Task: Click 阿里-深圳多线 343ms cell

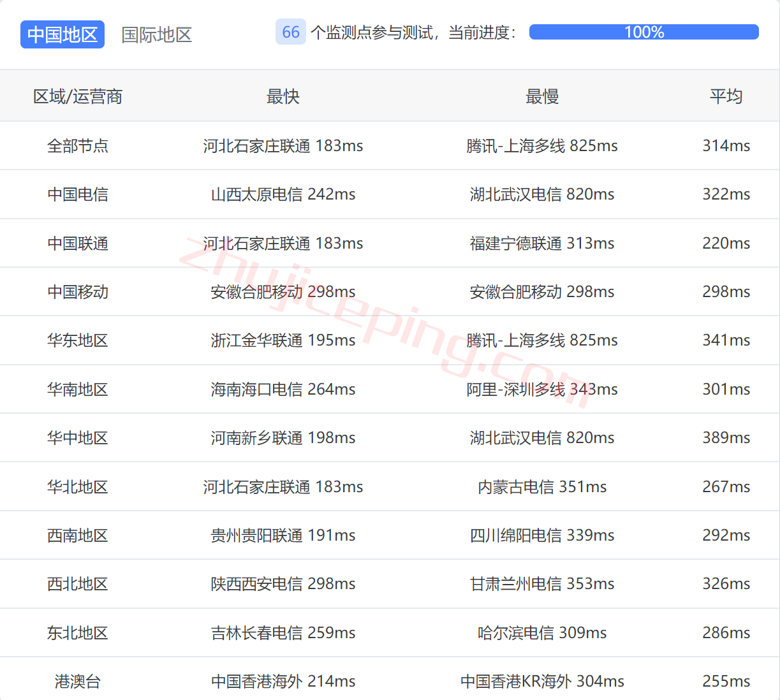Action: pyautogui.click(x=542, y=389)
